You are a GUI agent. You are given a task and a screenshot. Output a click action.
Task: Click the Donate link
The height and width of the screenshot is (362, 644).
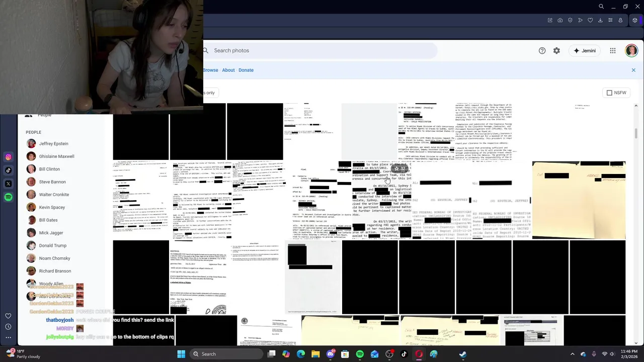(x=246, y=70)
